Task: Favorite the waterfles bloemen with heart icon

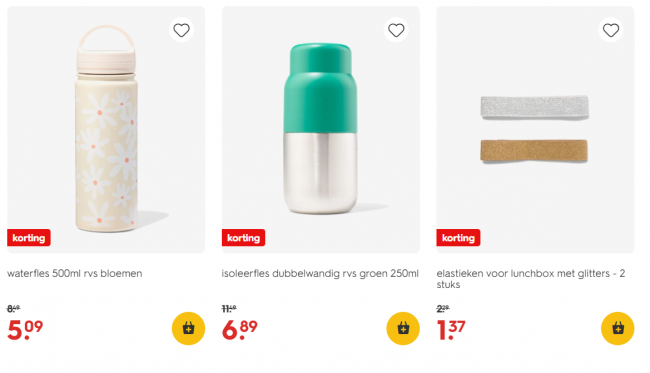Action: [181, 30]
